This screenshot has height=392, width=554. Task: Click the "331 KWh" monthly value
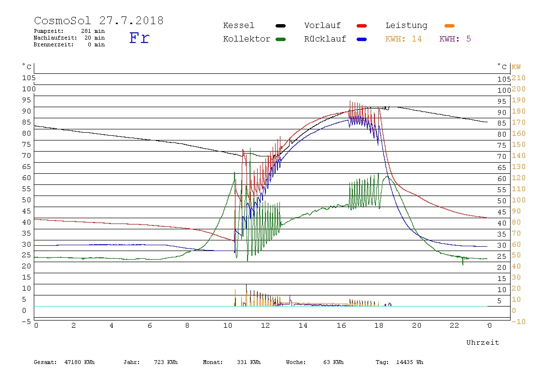[249, 362]
